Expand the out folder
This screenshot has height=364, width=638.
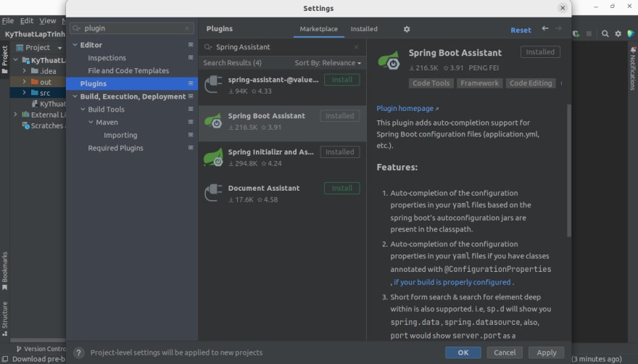coord(24,82)
